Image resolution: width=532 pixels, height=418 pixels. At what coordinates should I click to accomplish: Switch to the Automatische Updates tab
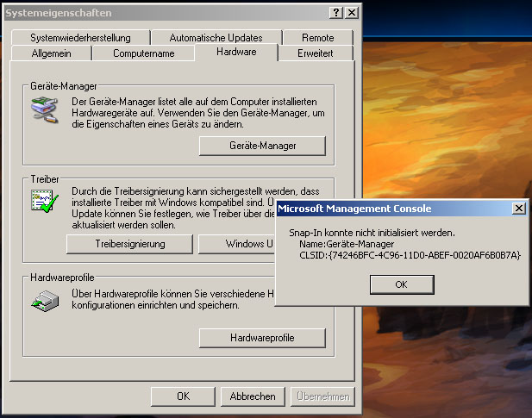(216, 38)
